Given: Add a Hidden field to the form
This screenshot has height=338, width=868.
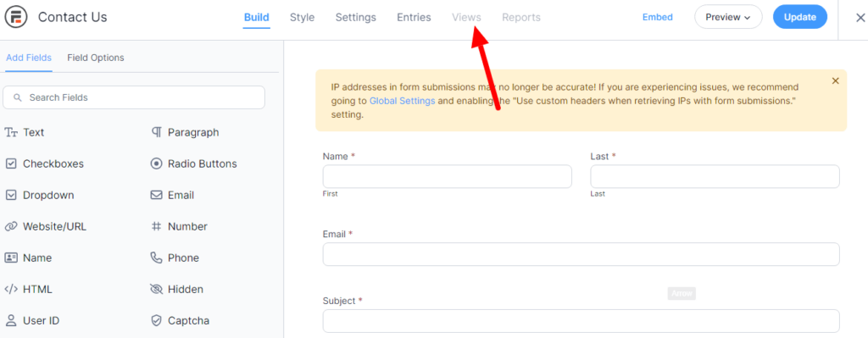Looking at the screenshot, I should tap(177, 290).
